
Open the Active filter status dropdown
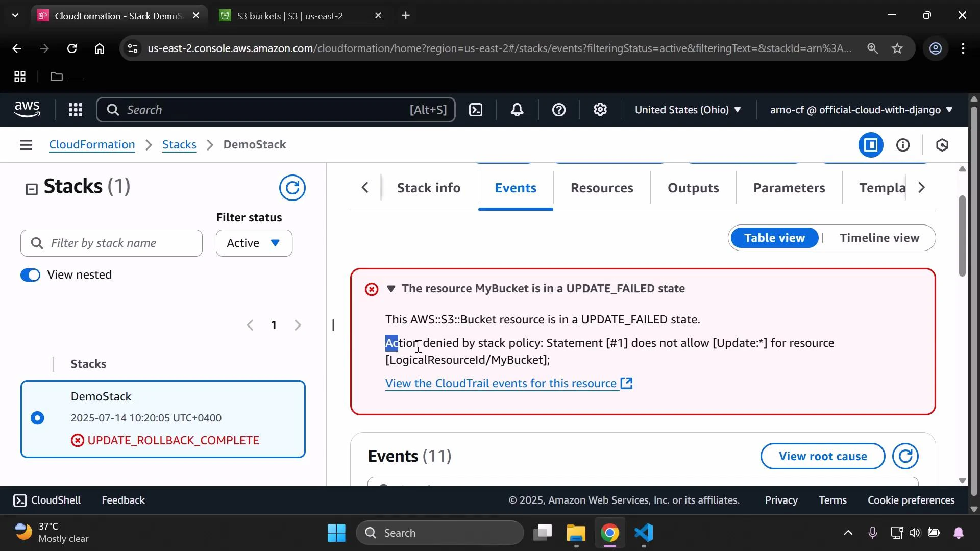click(254, 243)
